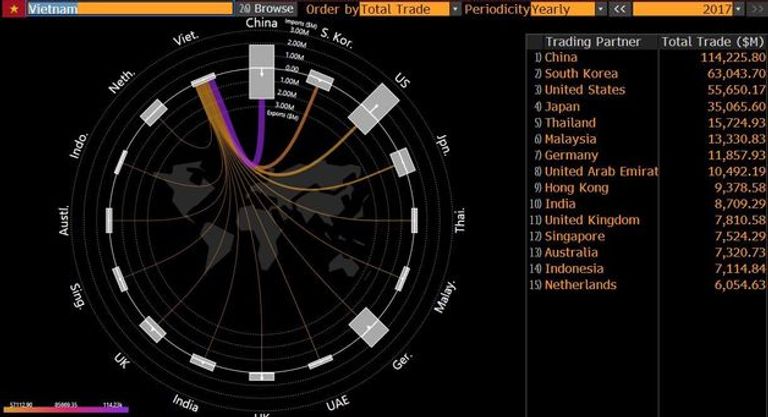Screen dimensions: 768x417
Task: Click the China import/export bar on chart
Action: click(262, 71)
